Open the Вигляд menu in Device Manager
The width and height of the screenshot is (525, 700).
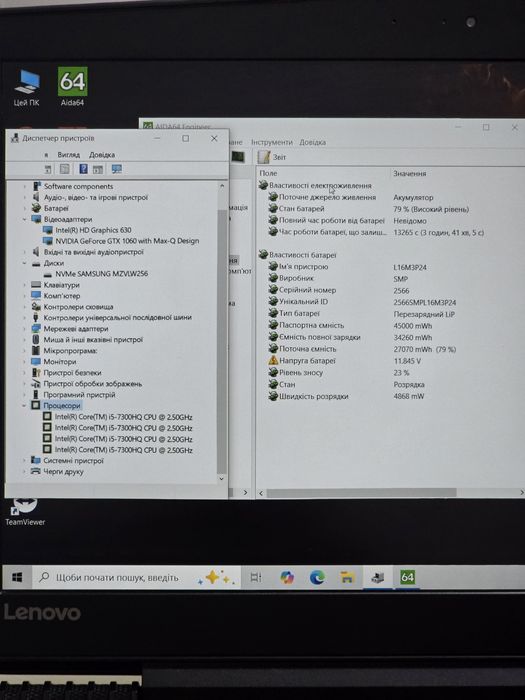[x=68, y=154]
